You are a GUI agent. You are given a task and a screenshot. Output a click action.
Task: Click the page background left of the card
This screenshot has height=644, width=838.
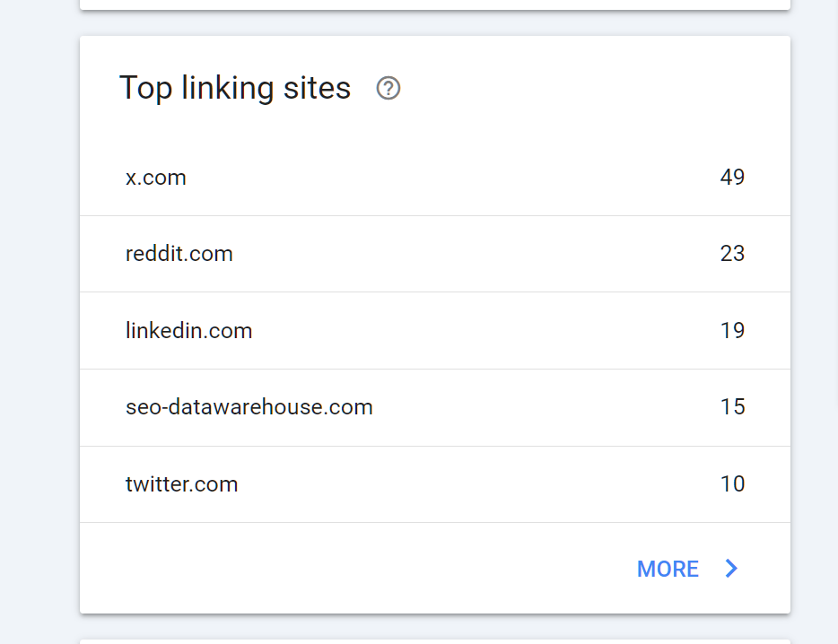click(39, 323)
